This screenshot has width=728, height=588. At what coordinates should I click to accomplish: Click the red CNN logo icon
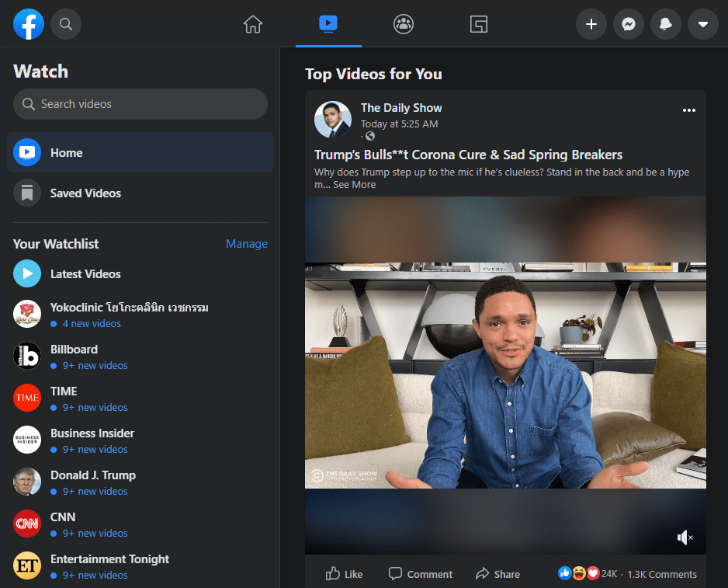tap(27, 524)
